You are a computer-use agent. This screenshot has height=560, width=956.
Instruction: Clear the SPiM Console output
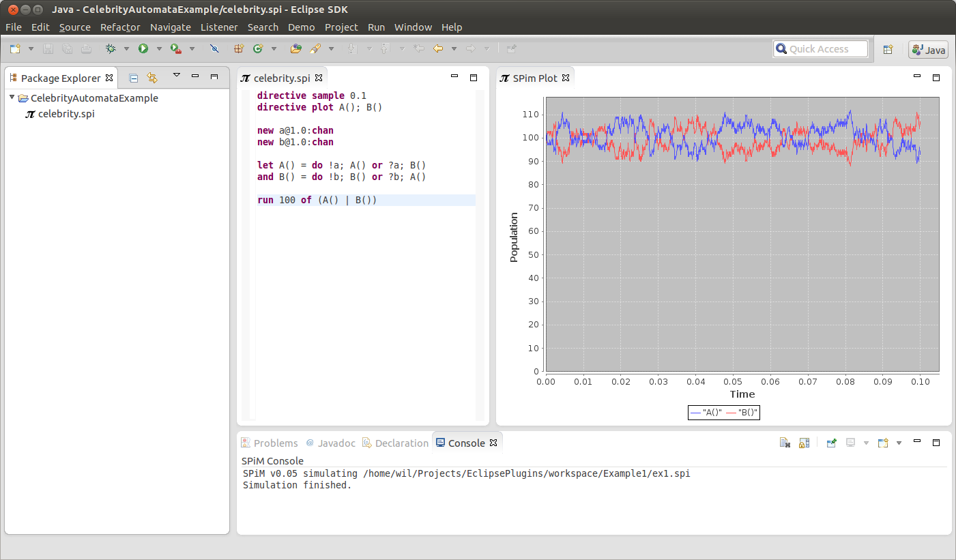pyautogui.click(x=784, y=442)
